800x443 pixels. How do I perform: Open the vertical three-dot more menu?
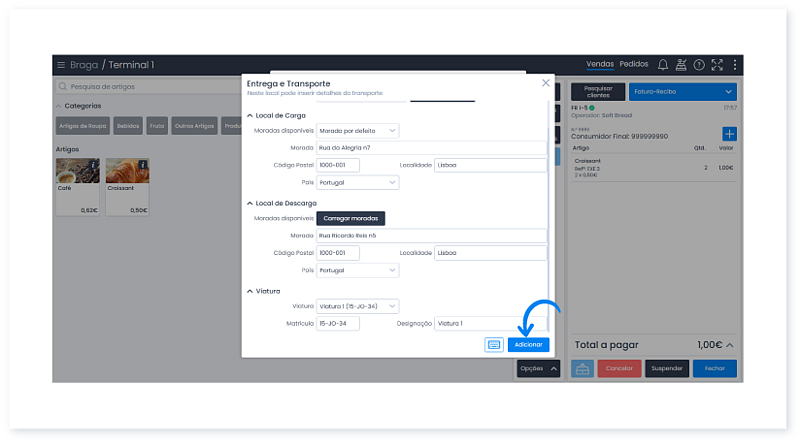[735, 65]
